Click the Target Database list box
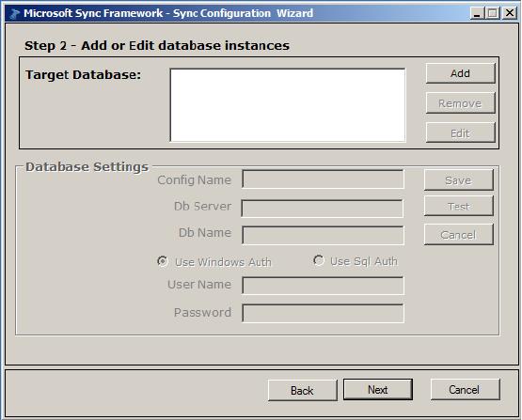Viewport: 522px width, 420px height. tap(288, 105)
